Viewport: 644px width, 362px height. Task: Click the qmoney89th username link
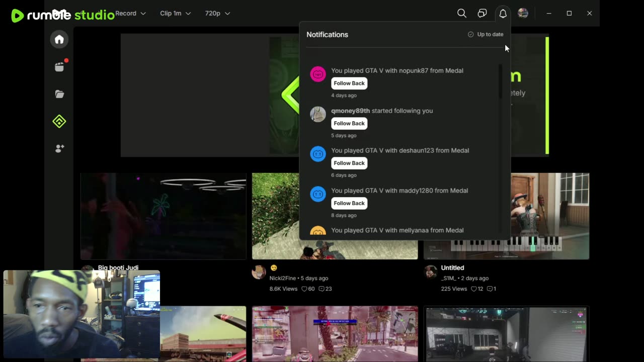(x=350, y=111)
